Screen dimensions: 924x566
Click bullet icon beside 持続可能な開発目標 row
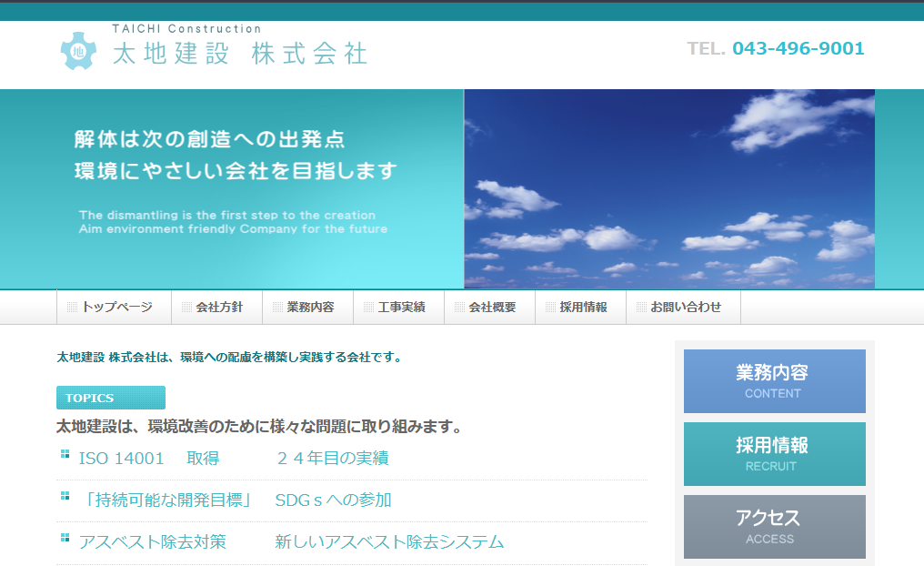(65, 496)
